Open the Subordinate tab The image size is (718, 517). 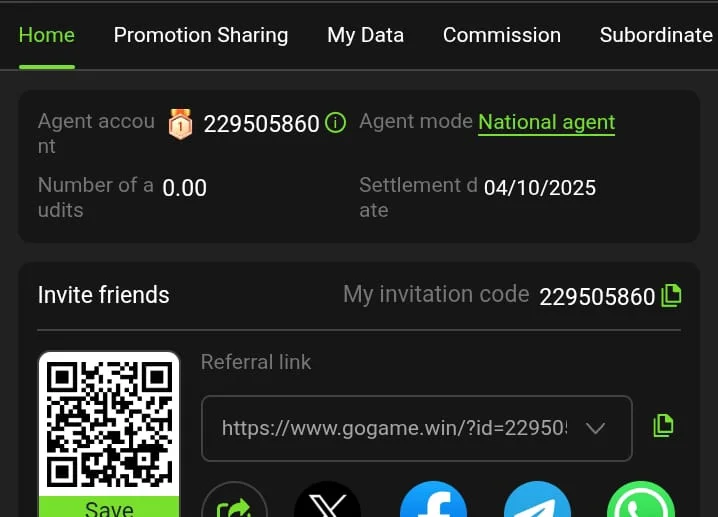click(656, 35)
